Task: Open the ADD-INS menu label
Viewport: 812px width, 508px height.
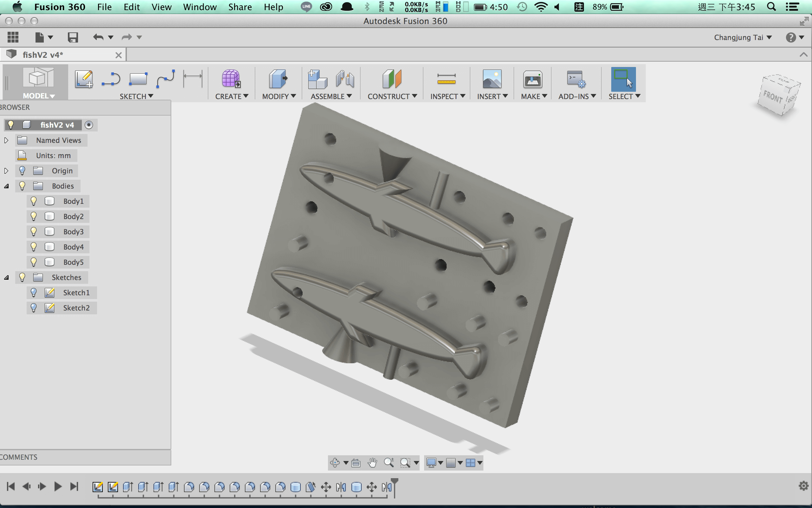Action: [577, 97]
